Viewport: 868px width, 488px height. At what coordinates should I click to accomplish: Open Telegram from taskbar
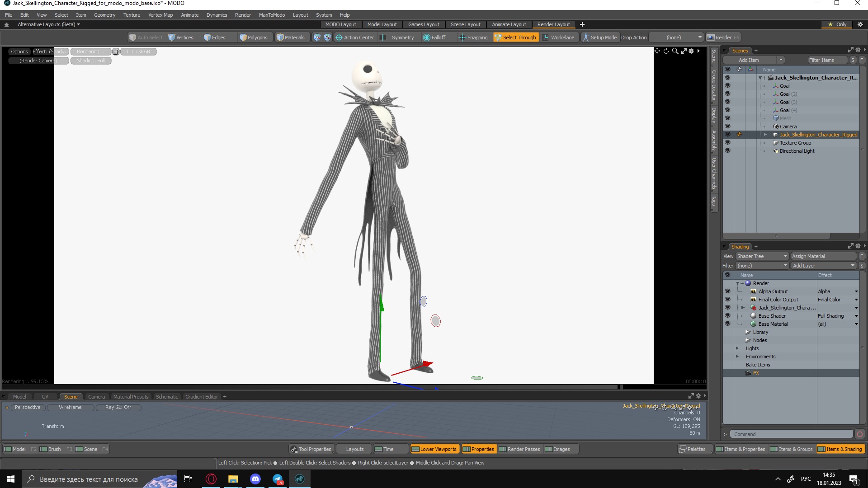coord(278,479)
